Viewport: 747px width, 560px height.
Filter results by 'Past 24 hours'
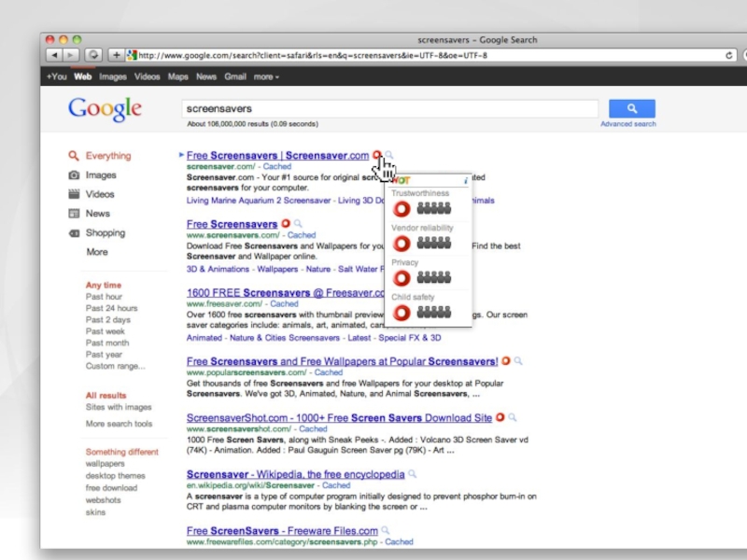(x=111, y=308)
